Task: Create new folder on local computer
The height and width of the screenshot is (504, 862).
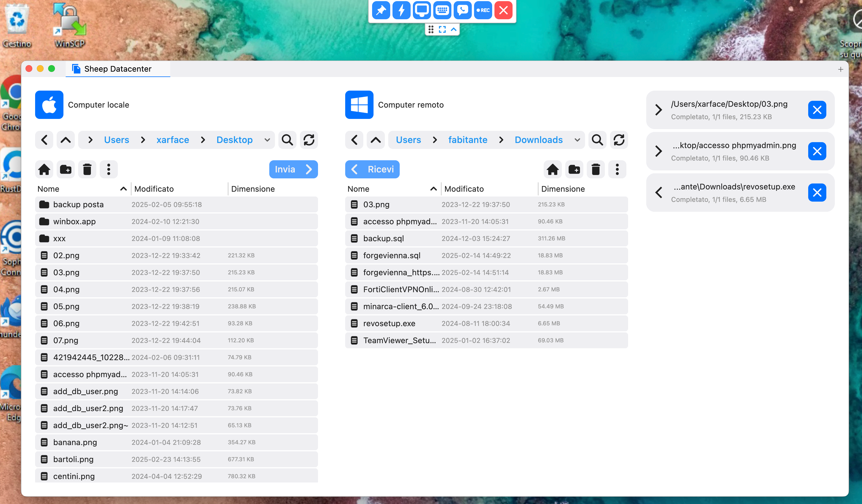Action: point(66,169)
